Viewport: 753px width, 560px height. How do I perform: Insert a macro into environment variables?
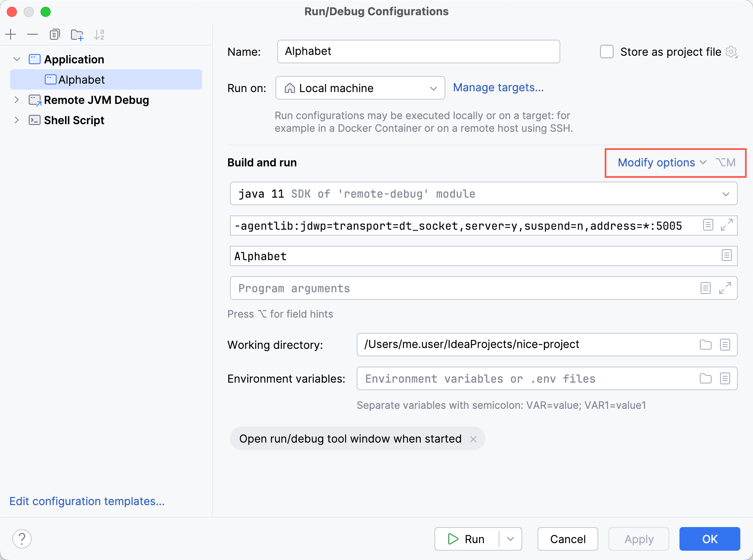pos(726,378)
